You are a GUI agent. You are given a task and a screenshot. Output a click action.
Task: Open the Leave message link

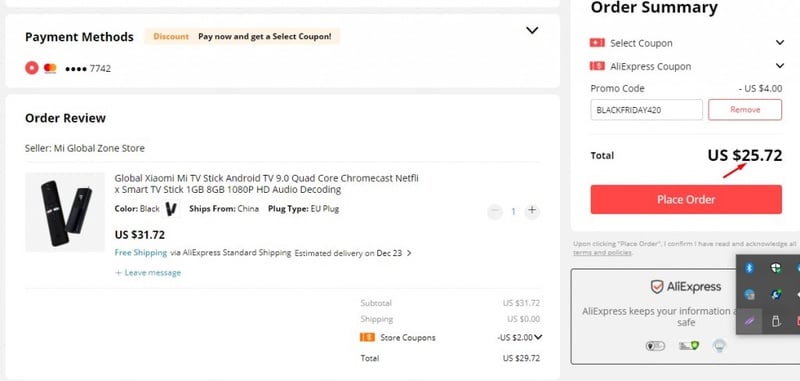coord(148,273)
